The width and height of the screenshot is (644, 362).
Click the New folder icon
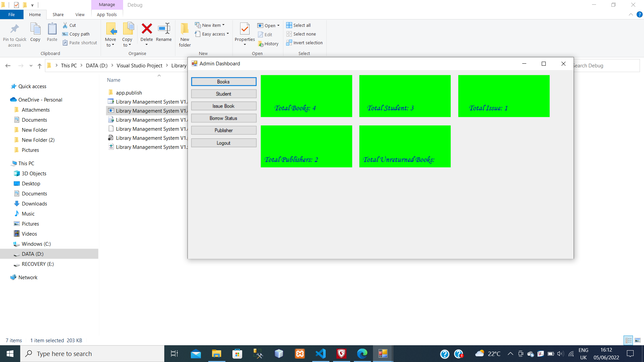184,29
